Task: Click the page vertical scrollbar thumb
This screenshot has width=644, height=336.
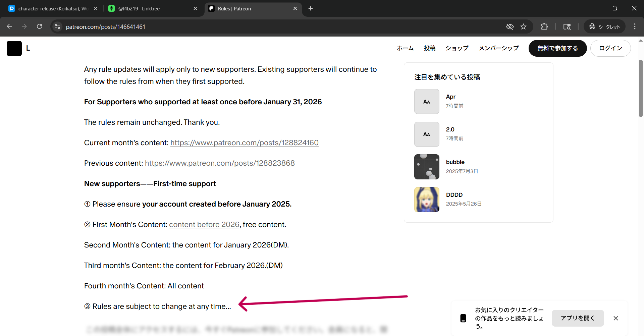Action: pyautogui.click(x=641, y=89)
